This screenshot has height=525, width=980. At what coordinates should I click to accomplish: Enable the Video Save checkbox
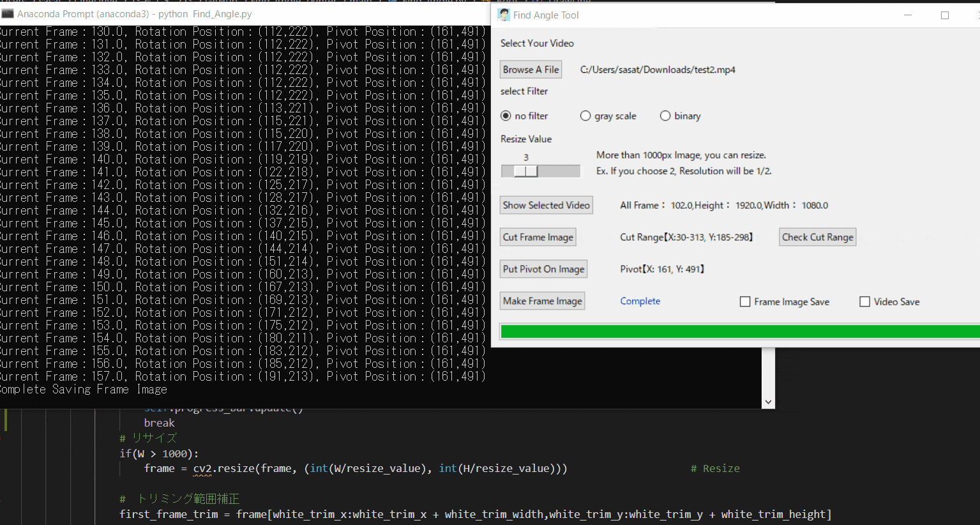click(x=864, y=301)
